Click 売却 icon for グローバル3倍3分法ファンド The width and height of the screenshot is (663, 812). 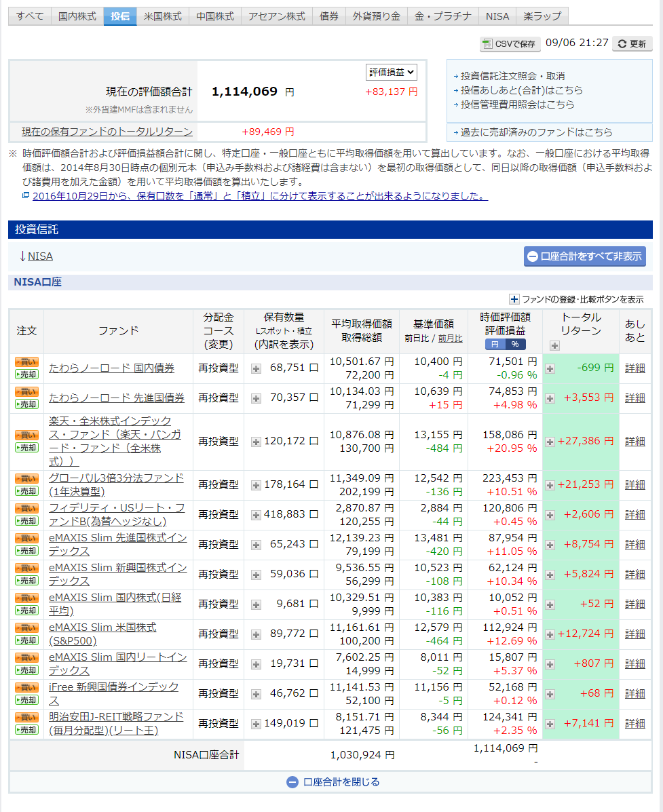26,491
